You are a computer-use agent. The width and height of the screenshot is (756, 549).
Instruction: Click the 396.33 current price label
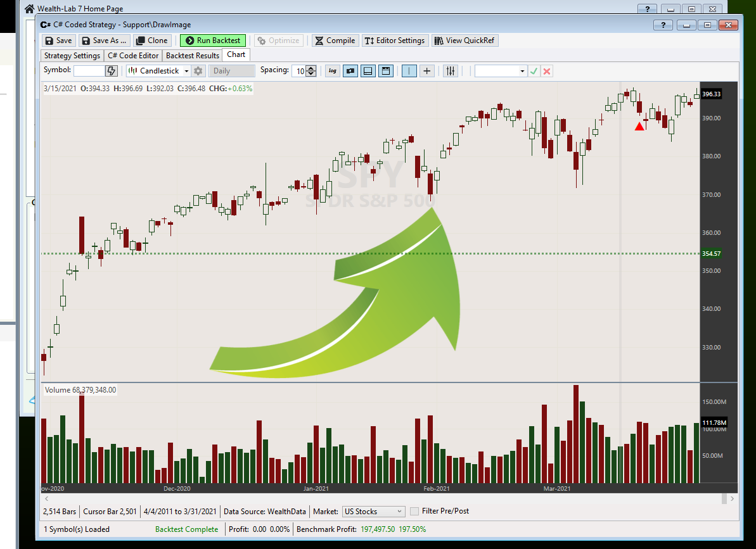point(711,94)
